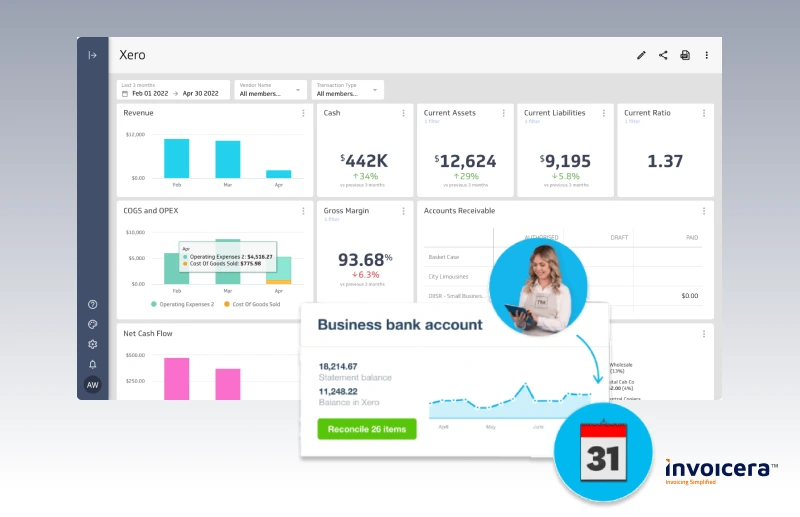This screenshot has width=800, height=517.
Task: Toggle Operating Expenses 2 legend entry
Action: pos(183,304)
